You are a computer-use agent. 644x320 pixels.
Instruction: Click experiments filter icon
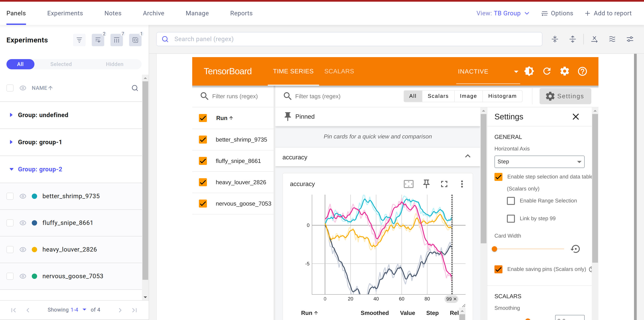(79, 40)
